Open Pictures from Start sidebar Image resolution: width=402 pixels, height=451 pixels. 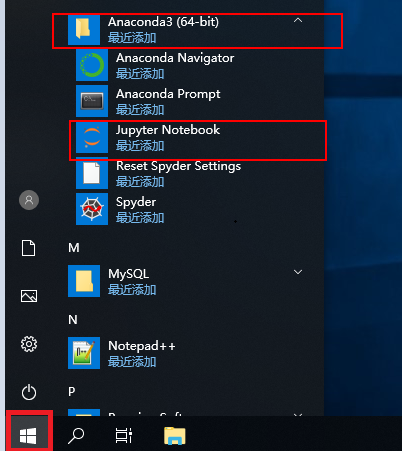click(29, 296)
